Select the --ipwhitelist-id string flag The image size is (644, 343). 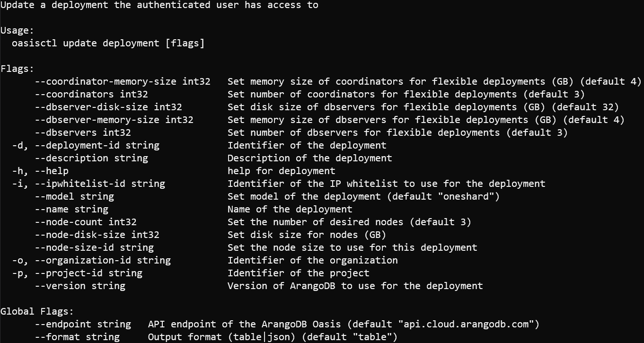99,184
